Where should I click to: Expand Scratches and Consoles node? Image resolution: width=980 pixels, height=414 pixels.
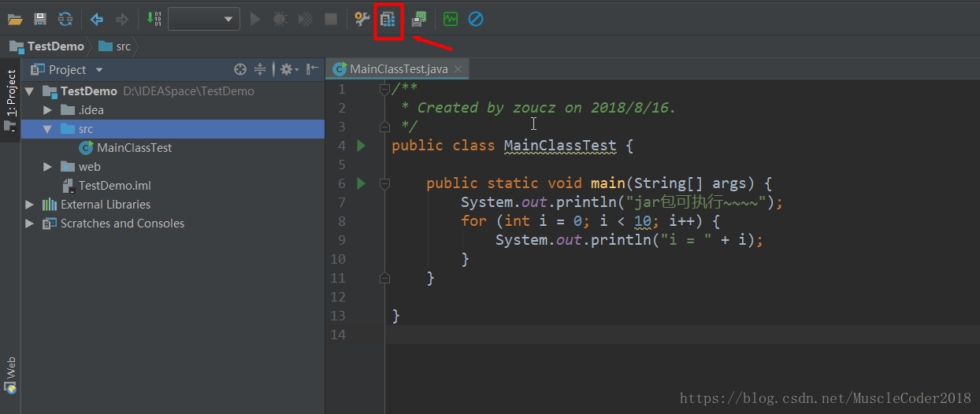coord(30,224)
